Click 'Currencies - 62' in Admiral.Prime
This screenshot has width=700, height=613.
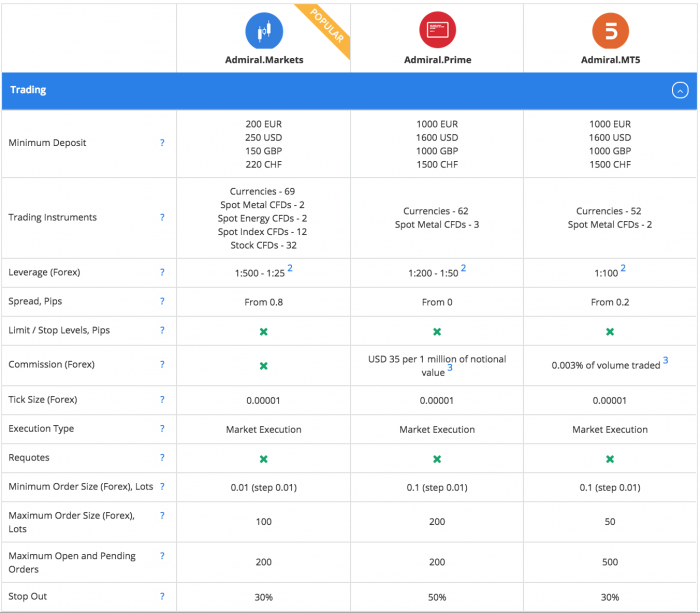(436, 211)
